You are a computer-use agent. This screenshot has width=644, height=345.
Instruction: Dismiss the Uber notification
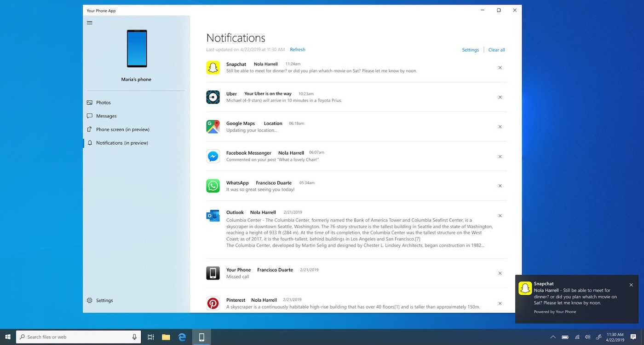point(500,97)
